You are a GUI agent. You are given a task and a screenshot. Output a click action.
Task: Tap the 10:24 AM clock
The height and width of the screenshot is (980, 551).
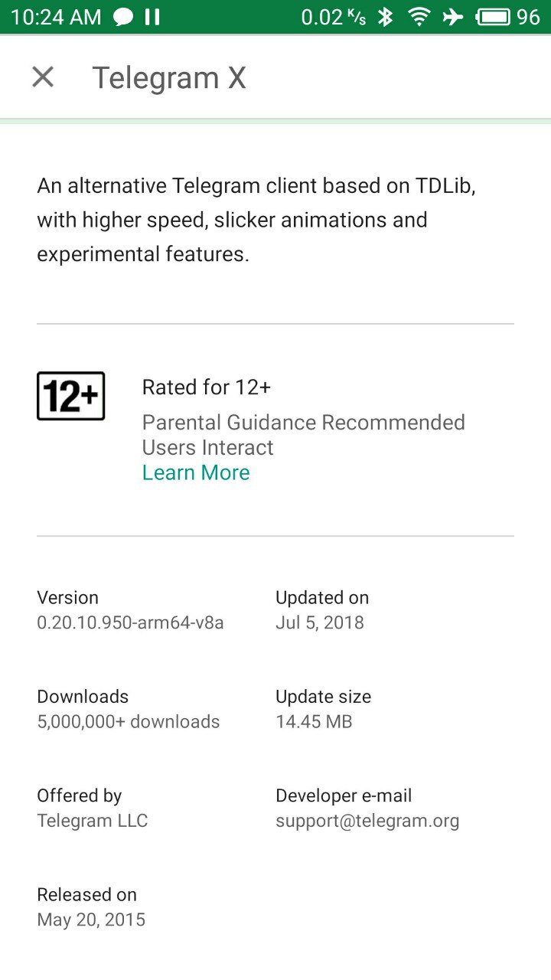56,17
